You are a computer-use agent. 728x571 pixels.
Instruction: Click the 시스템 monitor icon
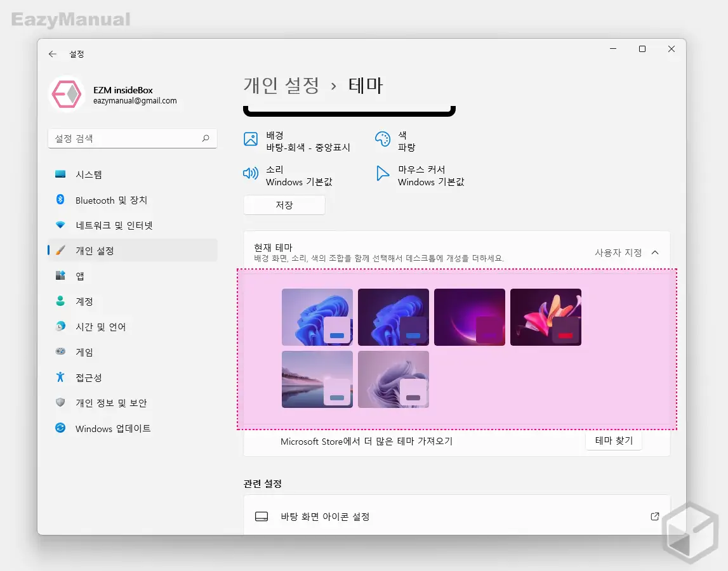click(60, 174)
